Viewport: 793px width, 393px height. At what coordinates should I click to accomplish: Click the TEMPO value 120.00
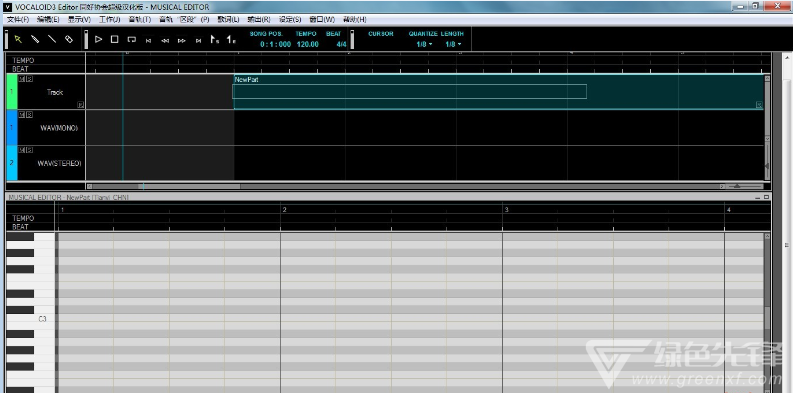[307, 45]
